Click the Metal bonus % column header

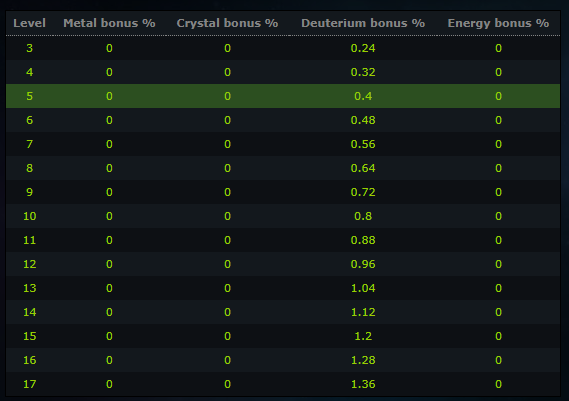[109, 23]
